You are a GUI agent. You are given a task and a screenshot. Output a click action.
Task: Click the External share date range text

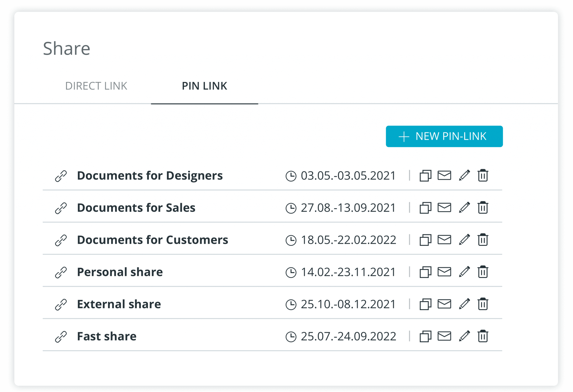point(348,304)
